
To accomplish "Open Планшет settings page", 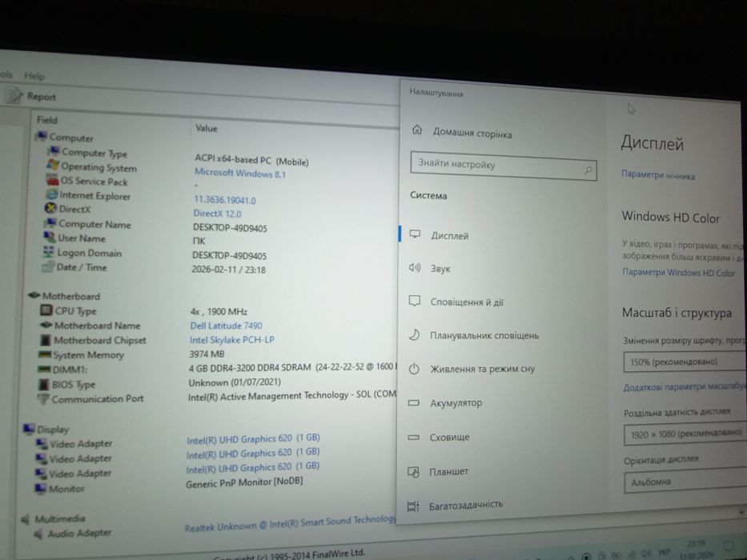I will click(438, 471).
